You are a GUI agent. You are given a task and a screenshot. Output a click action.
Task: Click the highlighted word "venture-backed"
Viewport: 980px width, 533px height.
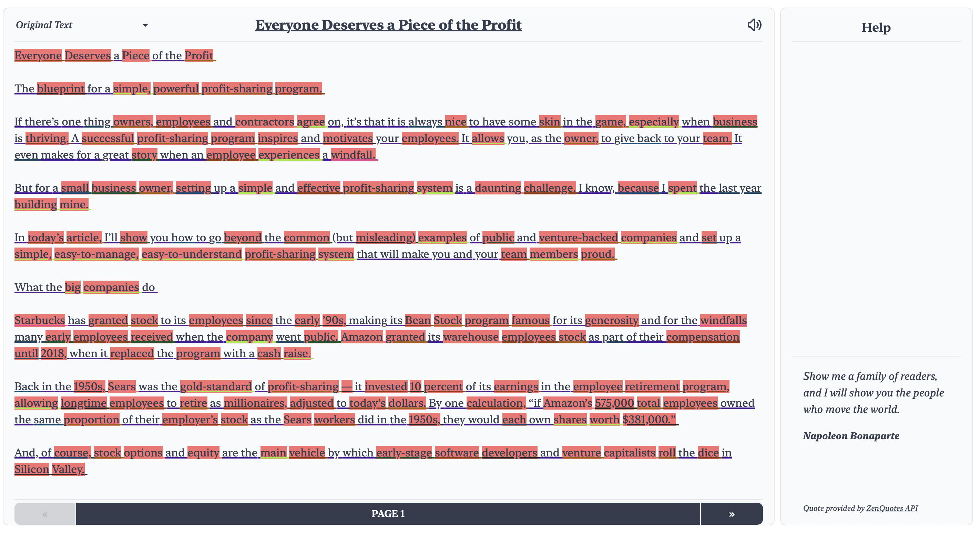[578, 238]
